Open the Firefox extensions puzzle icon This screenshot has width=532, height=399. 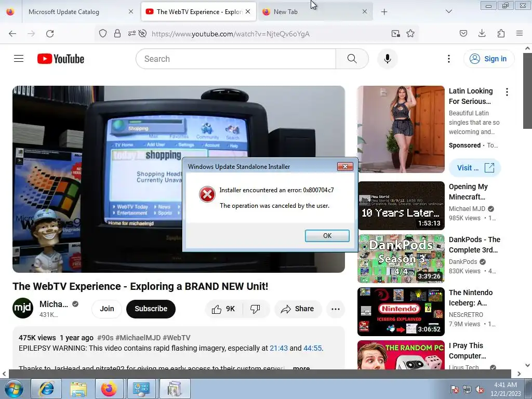[501, 33]
